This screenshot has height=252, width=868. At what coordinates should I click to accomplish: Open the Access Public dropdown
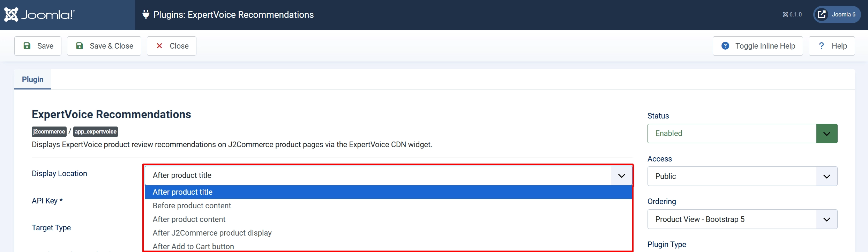coord(742,176)
